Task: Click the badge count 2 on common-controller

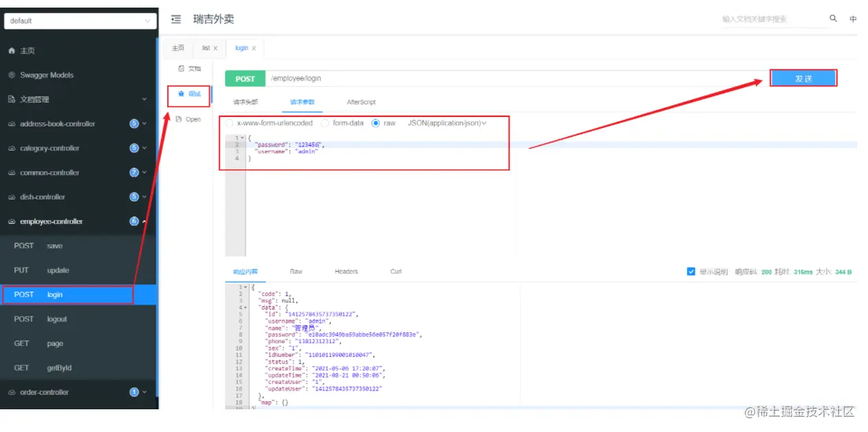Action: [134, 173]
